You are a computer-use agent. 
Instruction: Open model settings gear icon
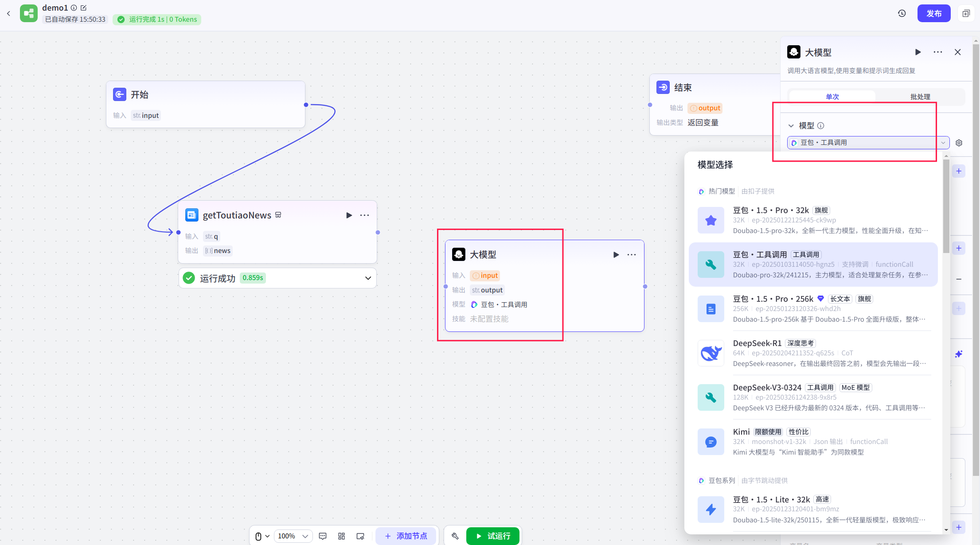[x=959, y=143]
